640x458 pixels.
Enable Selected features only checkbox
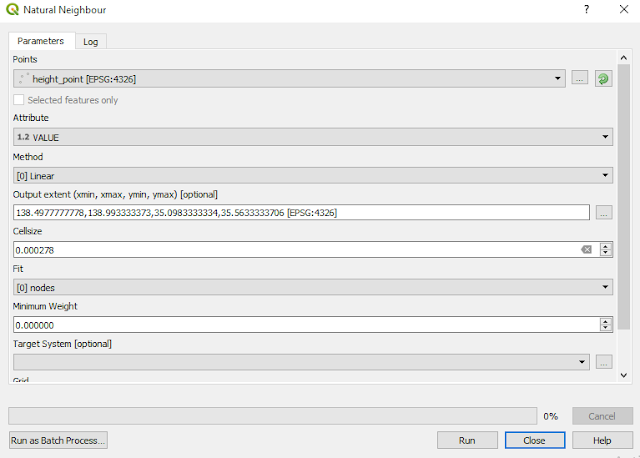[18, 100]
